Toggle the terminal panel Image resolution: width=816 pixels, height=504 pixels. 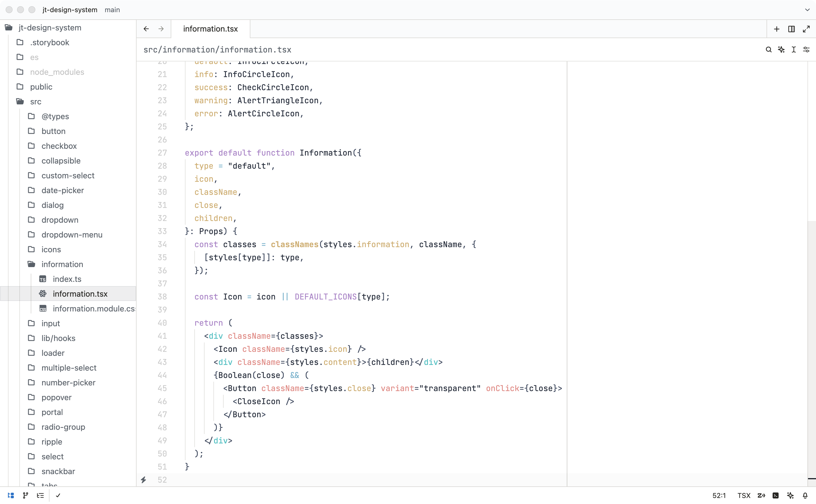point(775,495)
